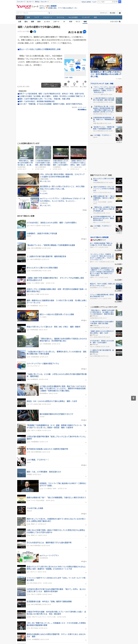Focus the ウェブ検索 input field
This screenshot has width=138, height=644.
pos(104,2)
